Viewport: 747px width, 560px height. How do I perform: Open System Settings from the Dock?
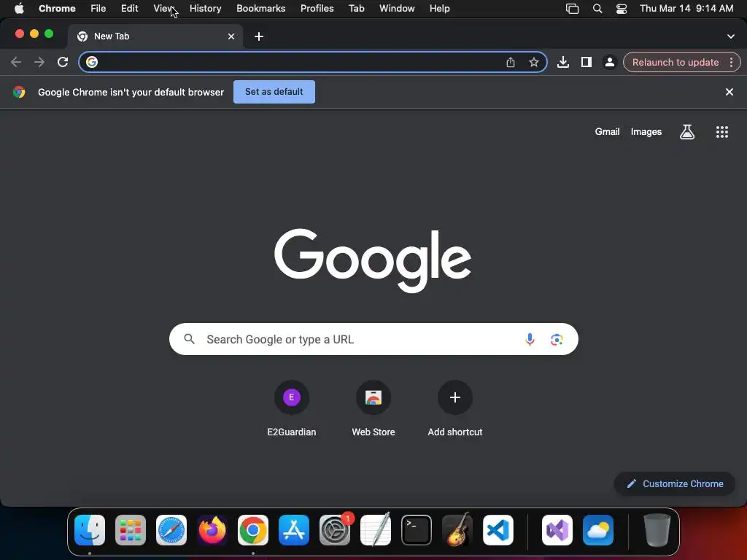(334, 530)
